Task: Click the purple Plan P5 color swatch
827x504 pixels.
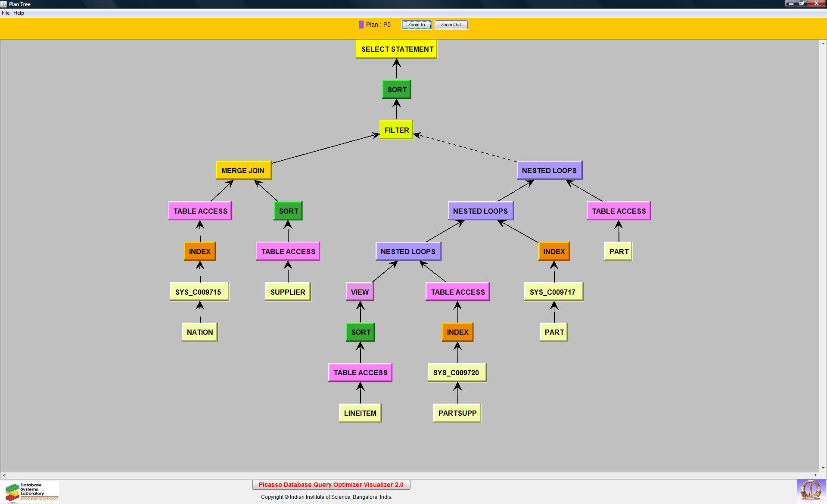Action: (361, 25)
